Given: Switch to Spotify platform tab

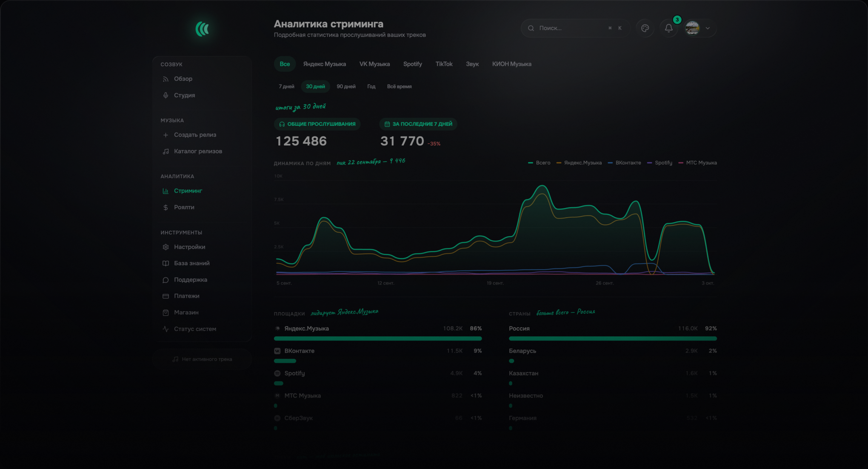Looking at the screenshot, I should (x=412, y=64).
